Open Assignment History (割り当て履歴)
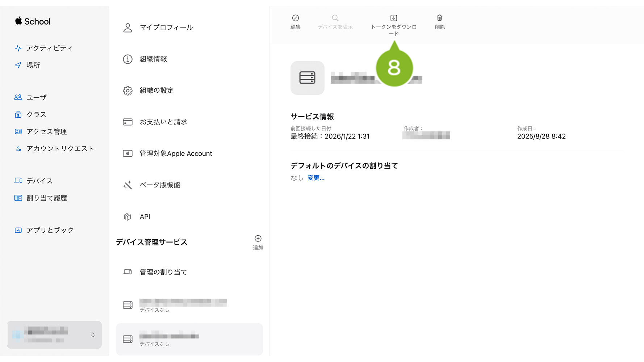Viewport: 644px width, 362px height. [46, 198]
